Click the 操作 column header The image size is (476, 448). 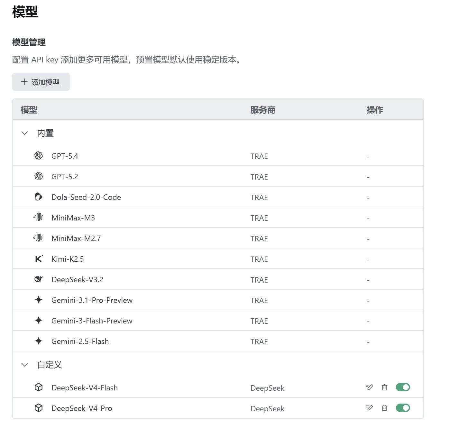click(375, 110)
